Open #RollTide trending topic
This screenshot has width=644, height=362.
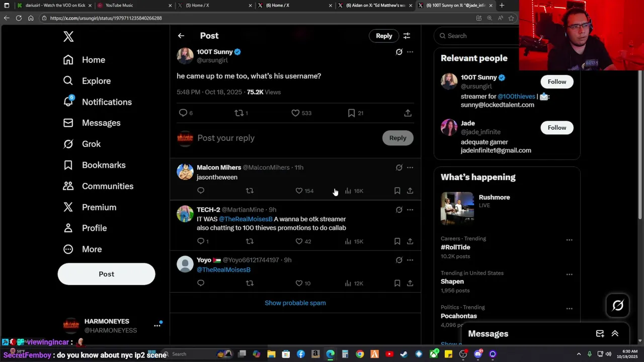point(455,247)
